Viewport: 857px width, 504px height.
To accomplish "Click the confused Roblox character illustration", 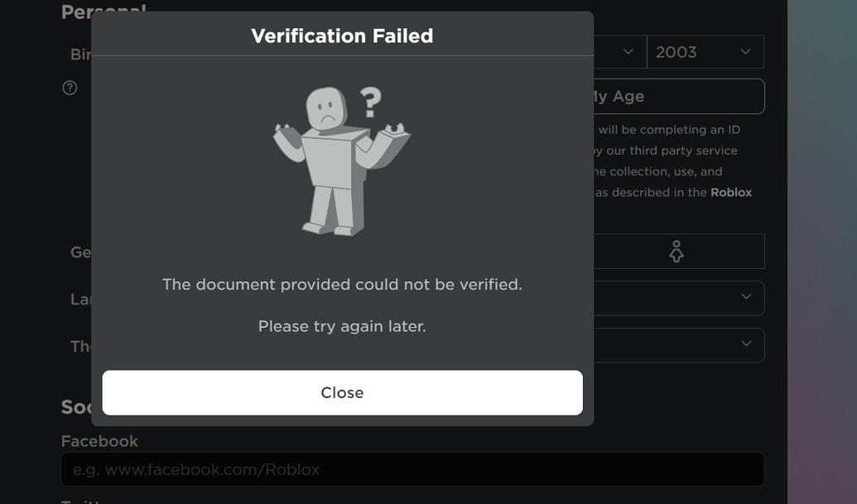I will click(x=342, y=157).
